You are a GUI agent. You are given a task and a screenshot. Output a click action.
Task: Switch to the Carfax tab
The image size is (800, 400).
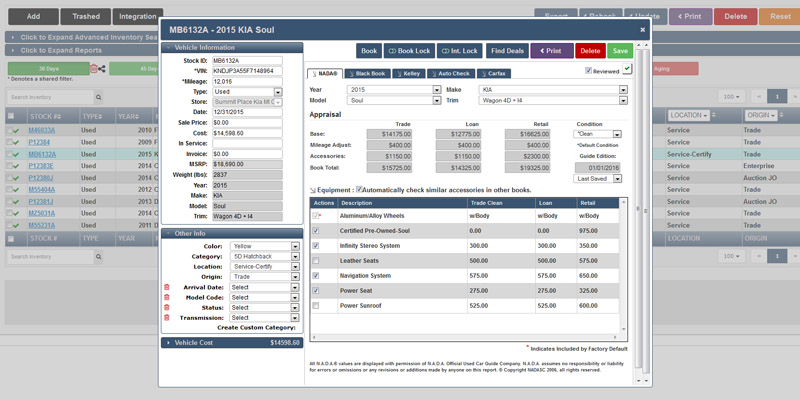click(x=493, y=73)
